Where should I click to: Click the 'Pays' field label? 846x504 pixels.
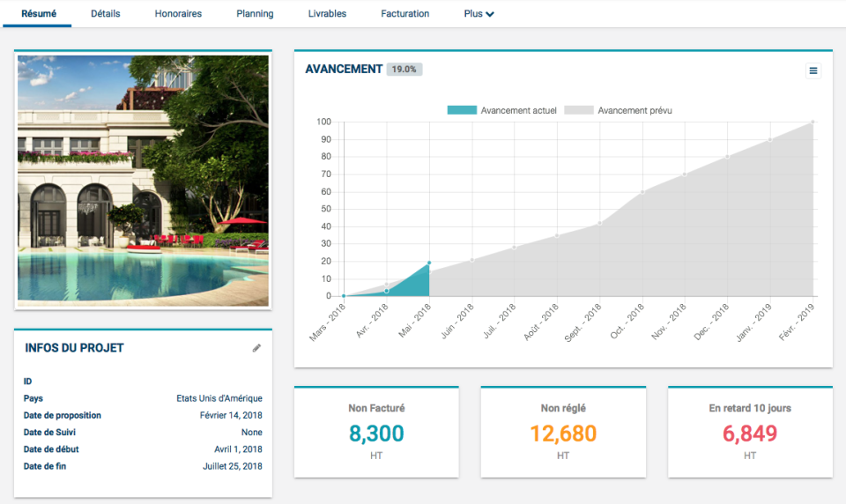pyautogui.click(x=33, y=398)
